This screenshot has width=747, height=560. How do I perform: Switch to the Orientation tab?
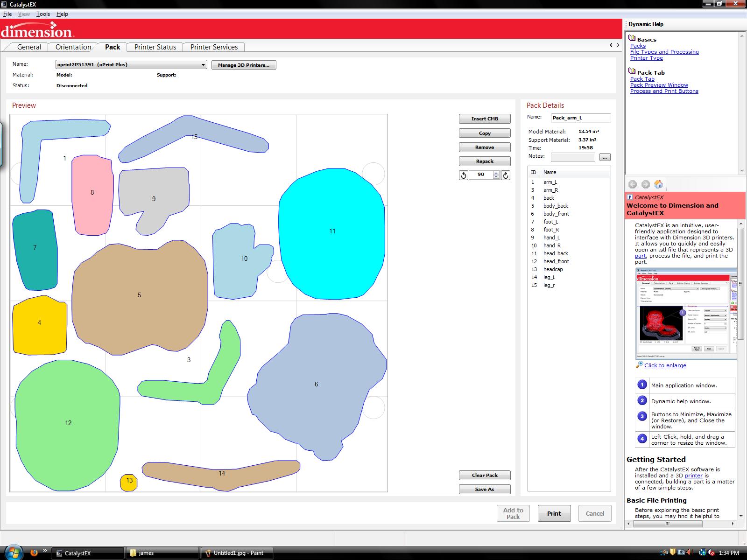73,47
